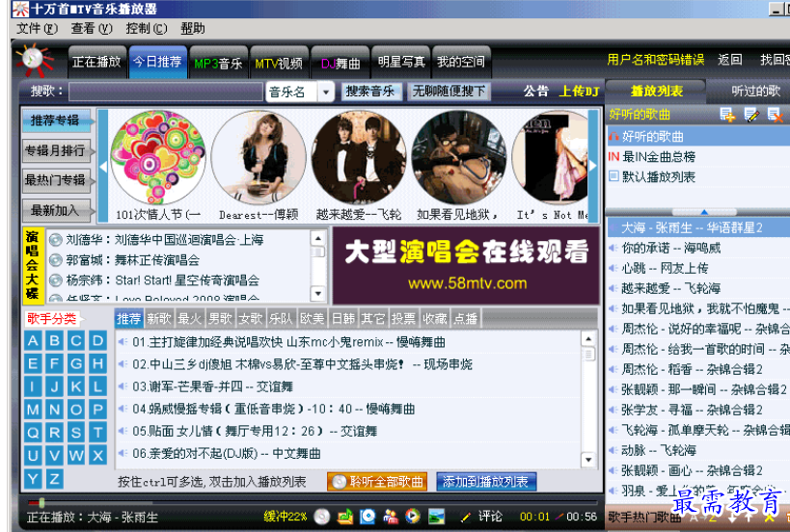This screenshot has height=532, width=790.
Task: Select singer letter P
Action: coord(97,410)
